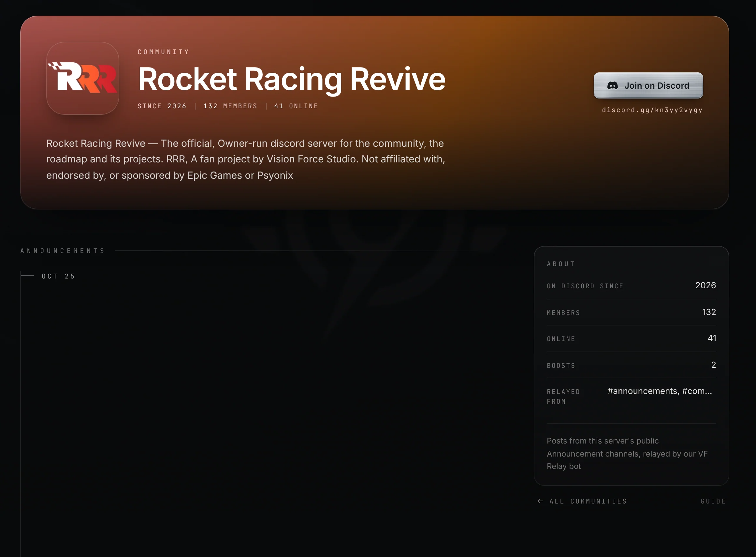Click the VF Relay bot note text

point(627,454)
